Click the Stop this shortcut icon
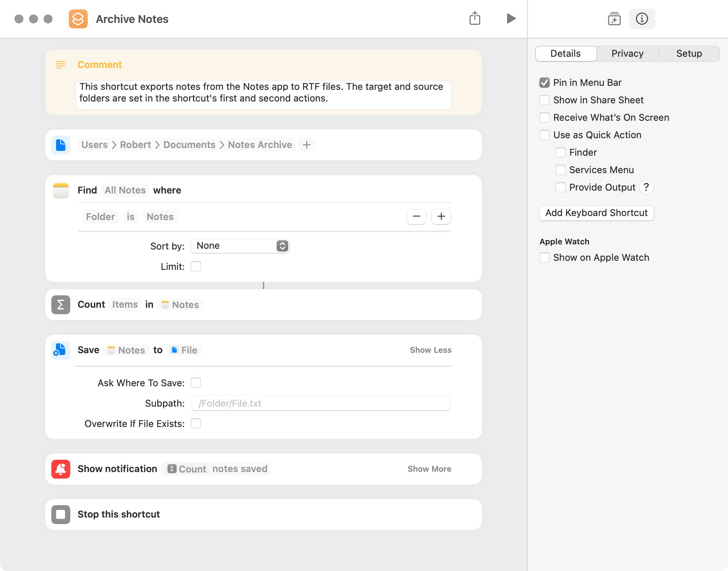The width and height of the screenshot is (728, 571). tap(61, 514)
